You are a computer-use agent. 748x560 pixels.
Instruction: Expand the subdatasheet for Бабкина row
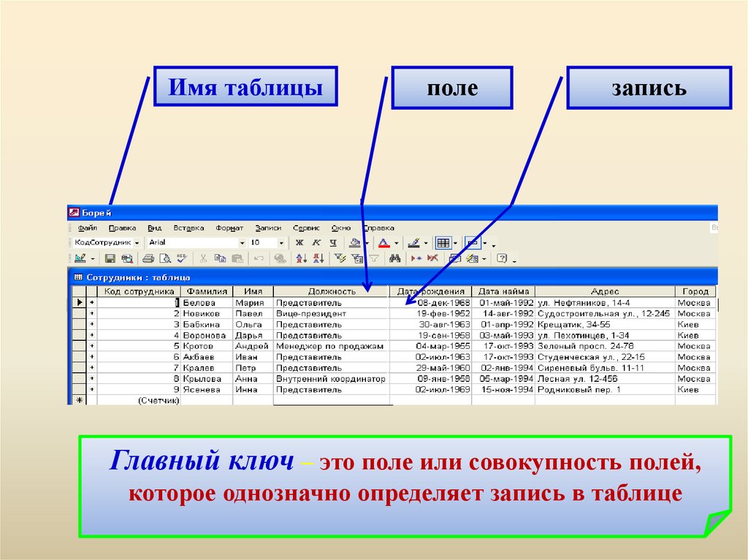click(92, 324)
